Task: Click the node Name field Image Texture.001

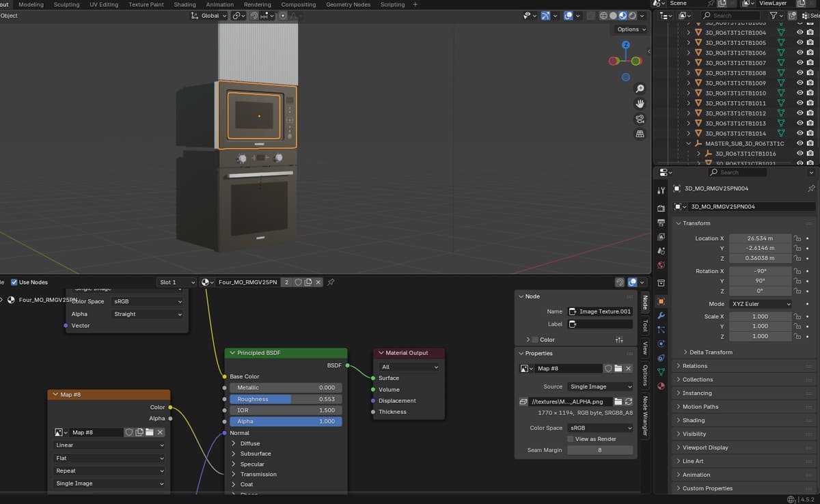Action: (600, 311)
